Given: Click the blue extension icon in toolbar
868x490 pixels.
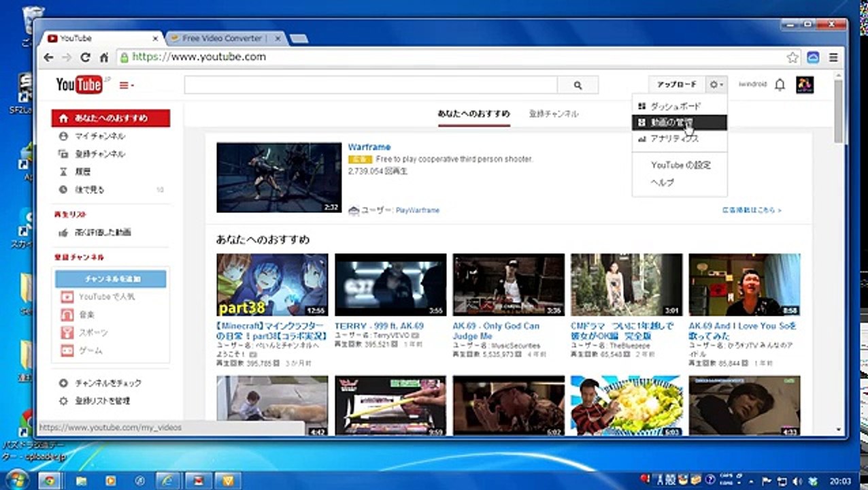Looking at the screenshot, I should 813,57.
